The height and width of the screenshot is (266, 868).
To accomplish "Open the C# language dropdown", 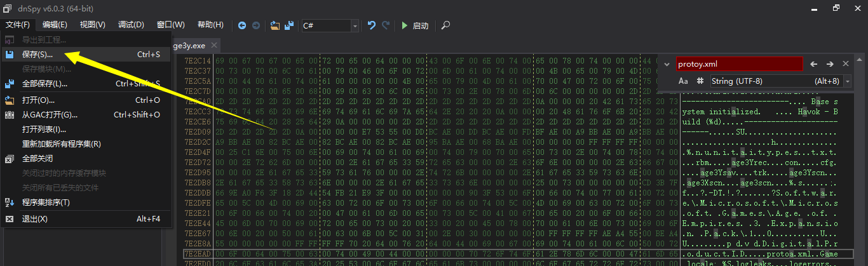I will (330, 25).
